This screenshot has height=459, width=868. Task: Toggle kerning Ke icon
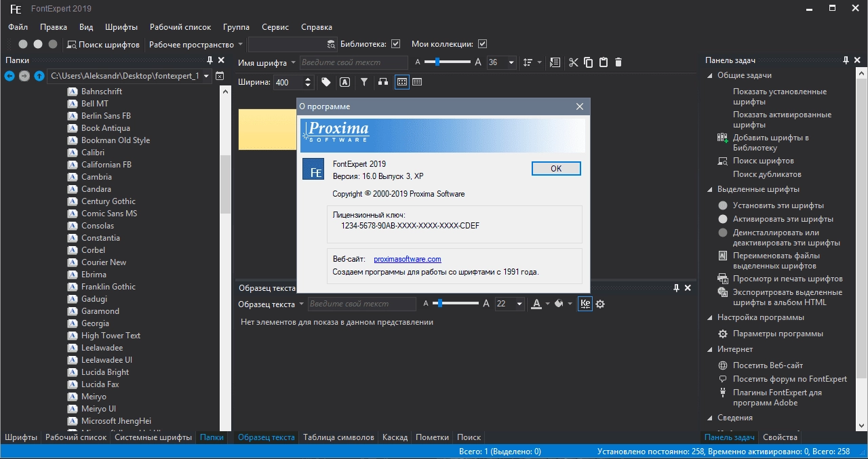(585, 304)
